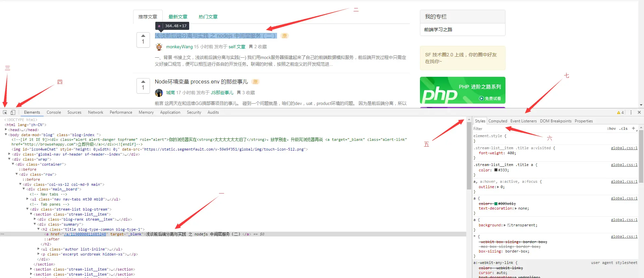This screenshot has width=644, height=278.
Task: Open the Properties pane
Action: 584,121
